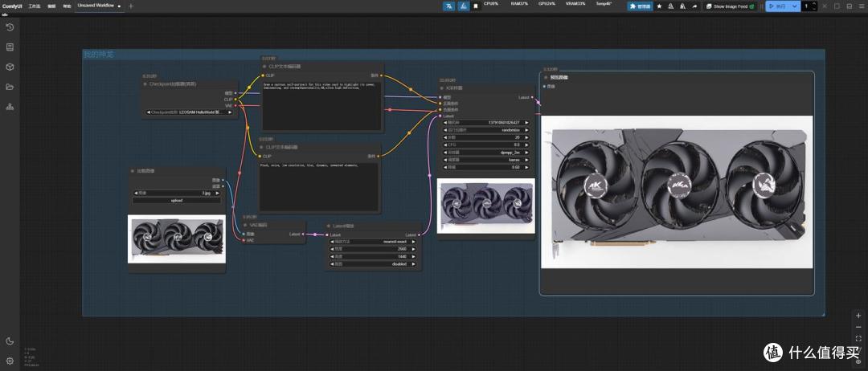Open the disabled crop selector
Viewport: 868px width, 371px height.
click(x=373, y=264)
